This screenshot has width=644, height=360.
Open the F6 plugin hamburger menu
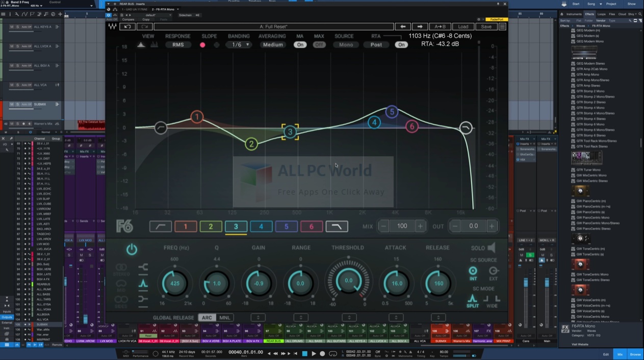(502, 26)
